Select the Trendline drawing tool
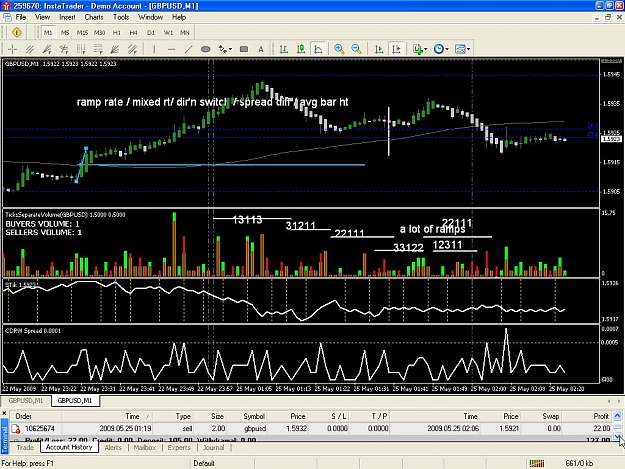625x469 pixels. 188,49
